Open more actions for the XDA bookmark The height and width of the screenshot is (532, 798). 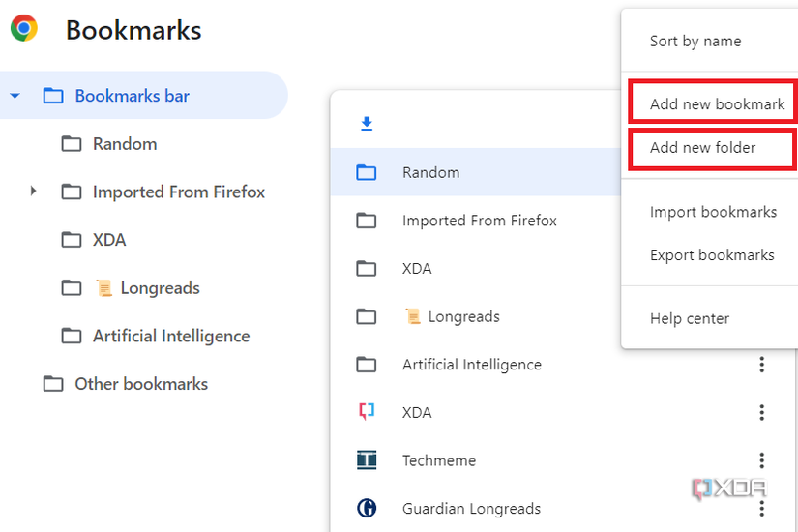click(x=762, y=412)
